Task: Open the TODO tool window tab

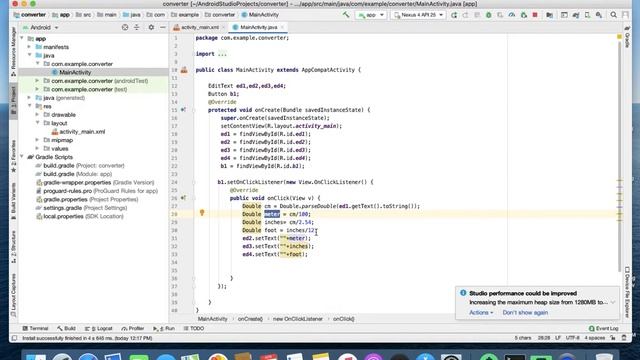Action: point(193,328)
